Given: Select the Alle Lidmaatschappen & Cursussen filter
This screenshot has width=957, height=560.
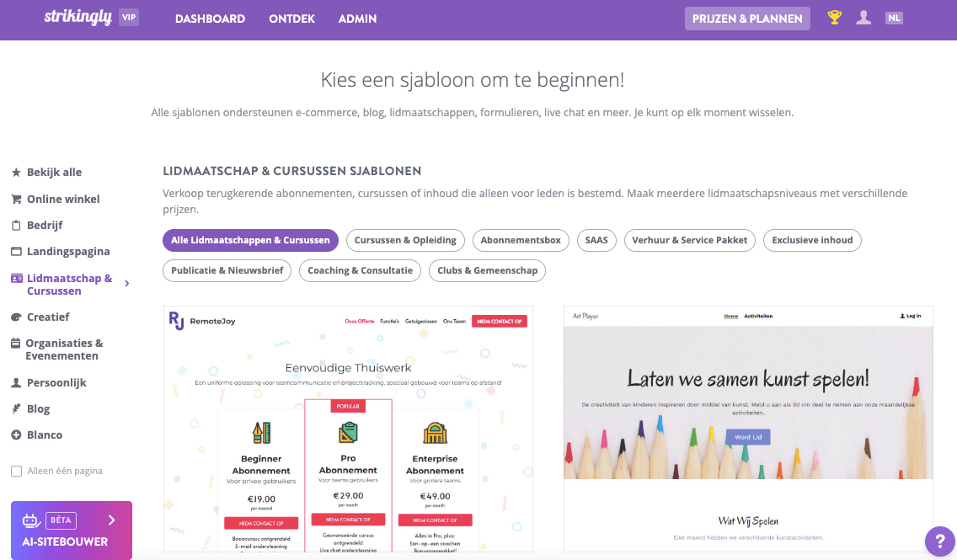Looking at the screenshot, I should point(250,240).
